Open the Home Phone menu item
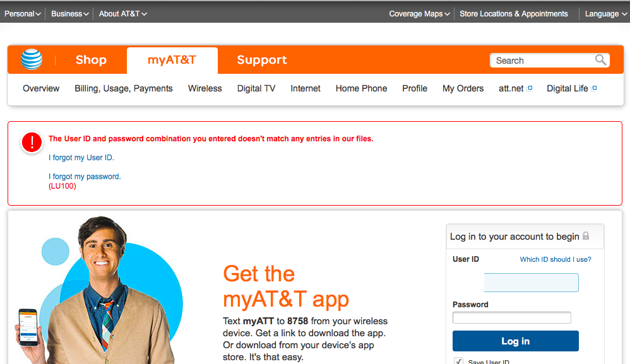The image size is (630, 364). 361,88
